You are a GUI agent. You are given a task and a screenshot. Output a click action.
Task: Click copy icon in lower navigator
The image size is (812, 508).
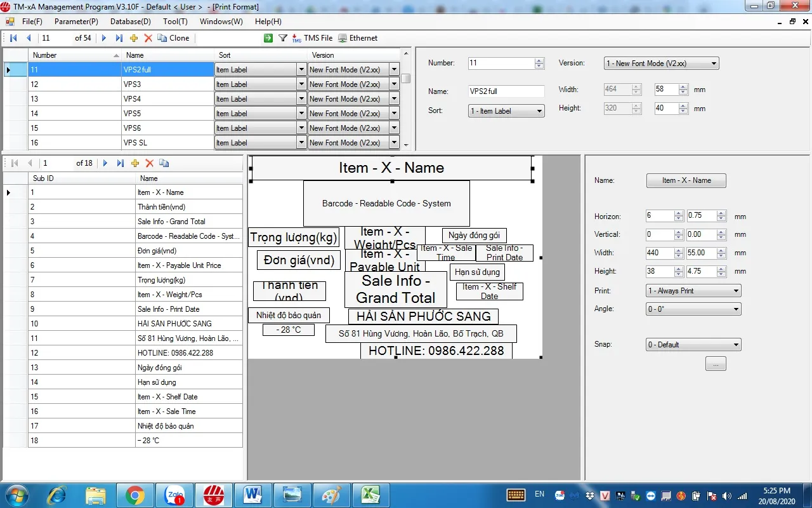click(x=164, y=163)
